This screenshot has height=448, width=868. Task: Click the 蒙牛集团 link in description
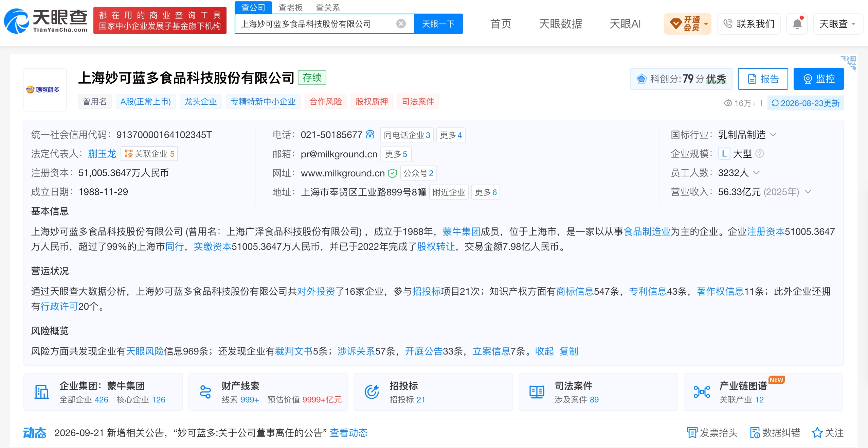point(461,231)
